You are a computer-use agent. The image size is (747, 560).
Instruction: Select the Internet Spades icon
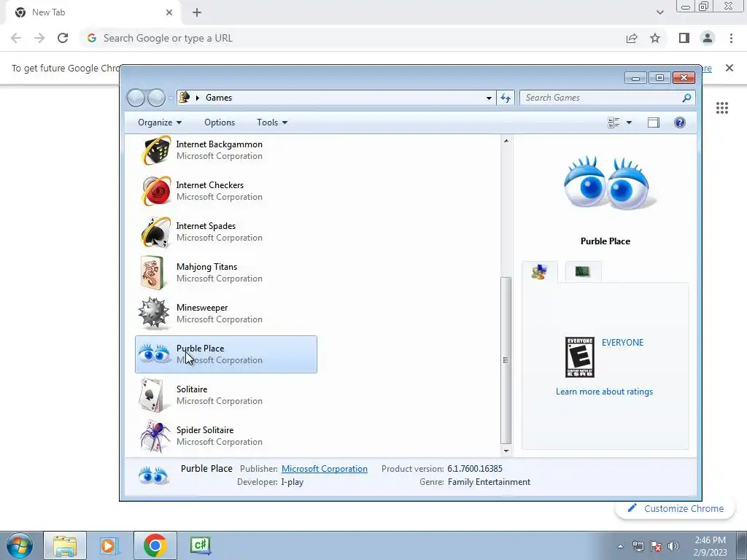pos(156,232)
